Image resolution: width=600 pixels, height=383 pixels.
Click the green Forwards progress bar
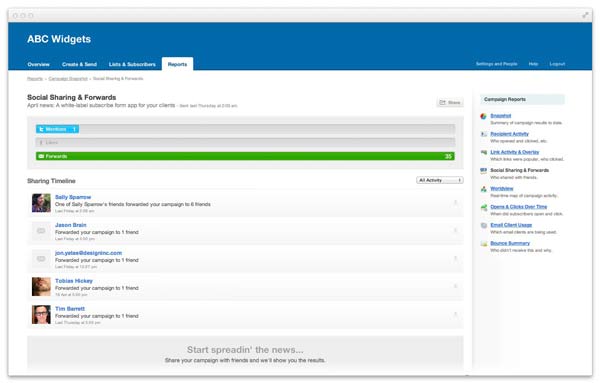coord(245,156)
